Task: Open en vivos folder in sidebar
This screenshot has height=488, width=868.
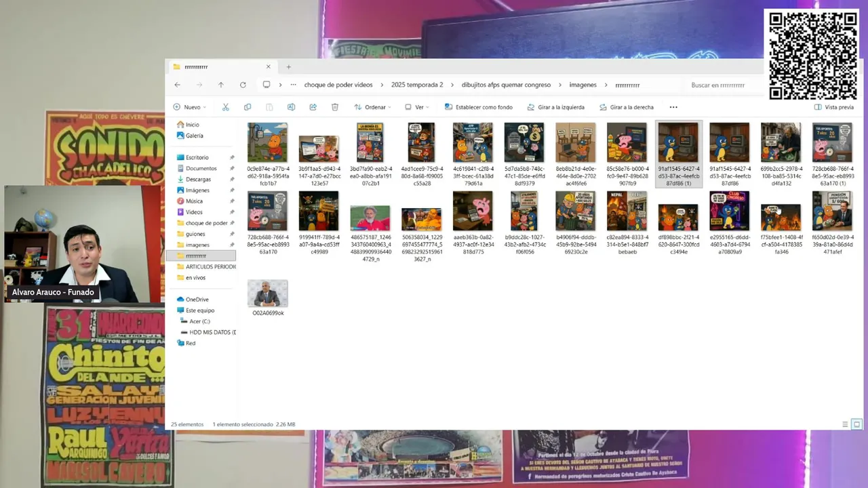Action: click(191, 277)
